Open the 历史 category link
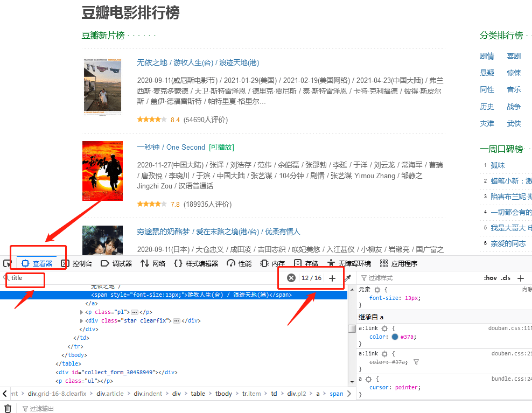This screenshot has height=413, width=532. click(x=487, y=107)
